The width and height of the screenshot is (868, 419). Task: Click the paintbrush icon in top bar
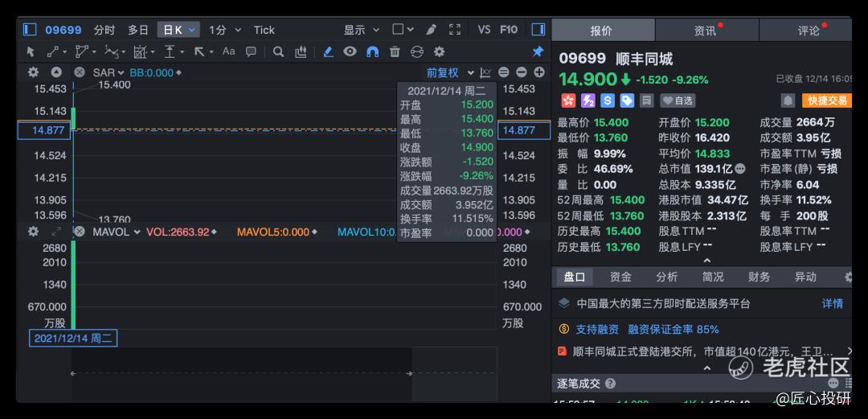[431, 30]
